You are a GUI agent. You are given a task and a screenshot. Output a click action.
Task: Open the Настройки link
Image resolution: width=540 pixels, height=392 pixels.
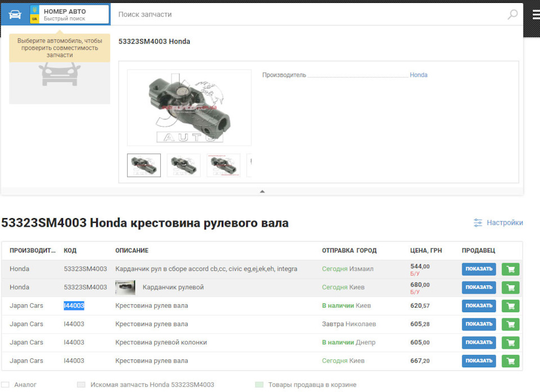click(x=505, y=223)
